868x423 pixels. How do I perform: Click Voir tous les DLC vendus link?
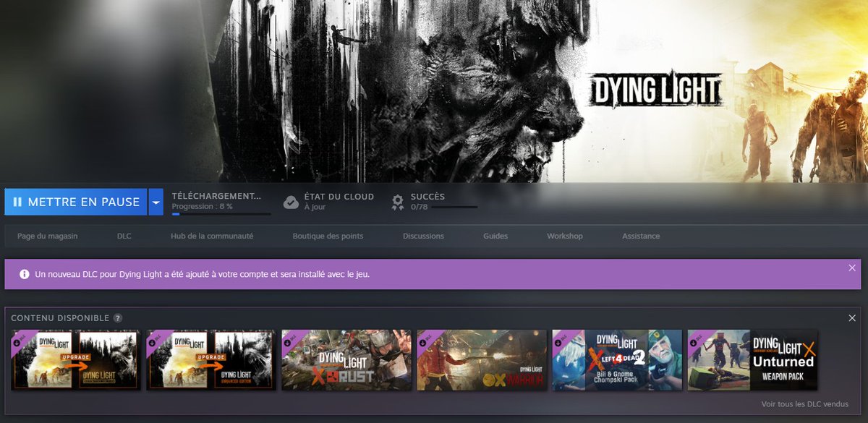point(805,404)
